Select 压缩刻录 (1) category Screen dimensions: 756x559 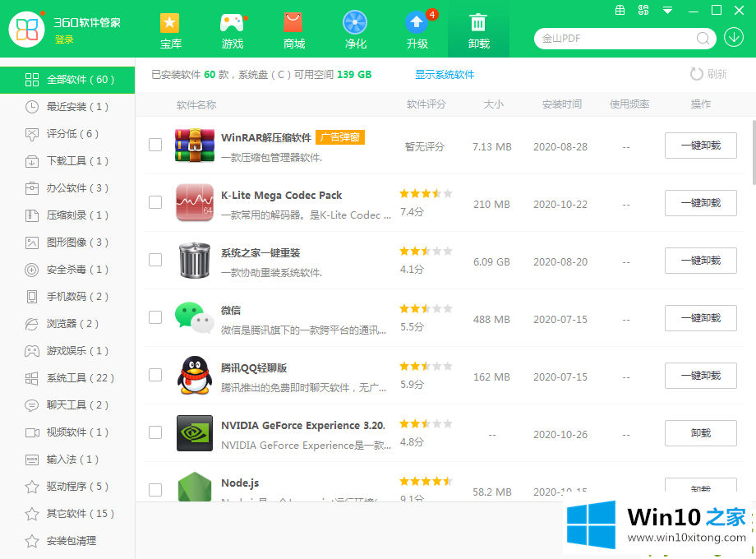(x=67, y=215)
